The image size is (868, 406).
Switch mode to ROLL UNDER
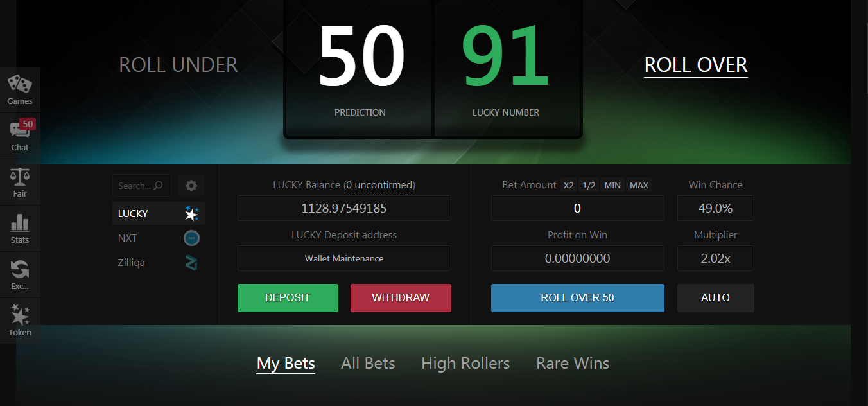coord(178,65)
